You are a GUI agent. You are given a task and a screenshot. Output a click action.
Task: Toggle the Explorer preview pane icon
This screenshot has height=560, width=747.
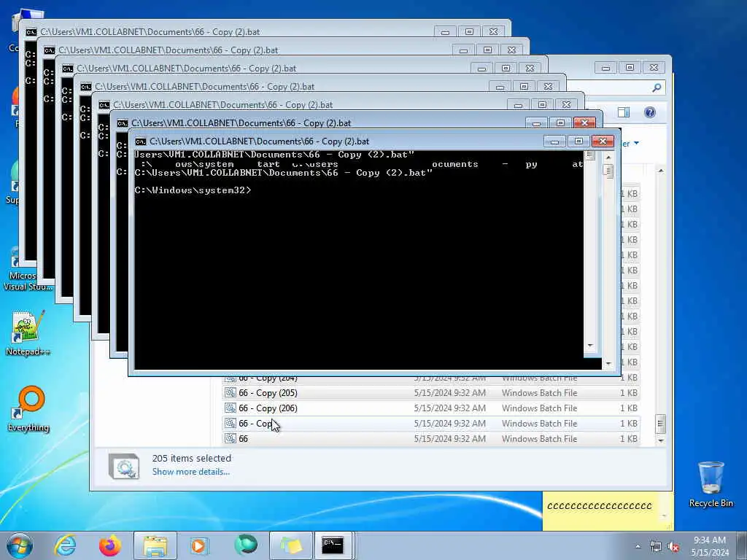pos(624,112)
